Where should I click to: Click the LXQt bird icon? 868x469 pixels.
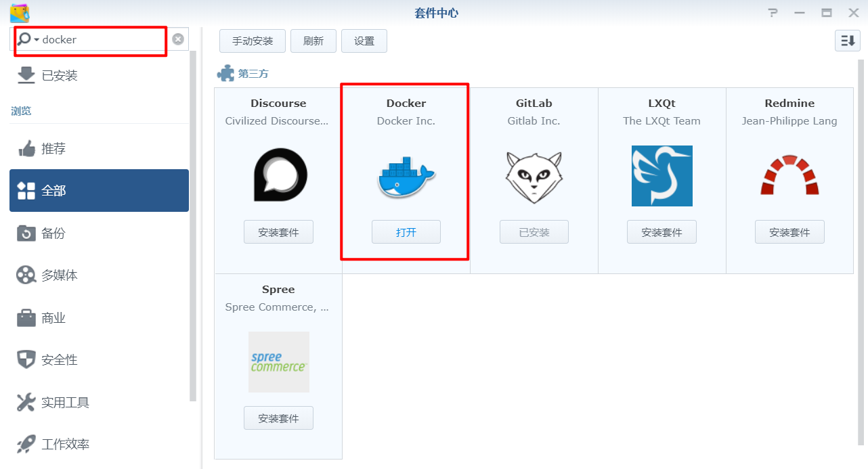pos(662,176)
